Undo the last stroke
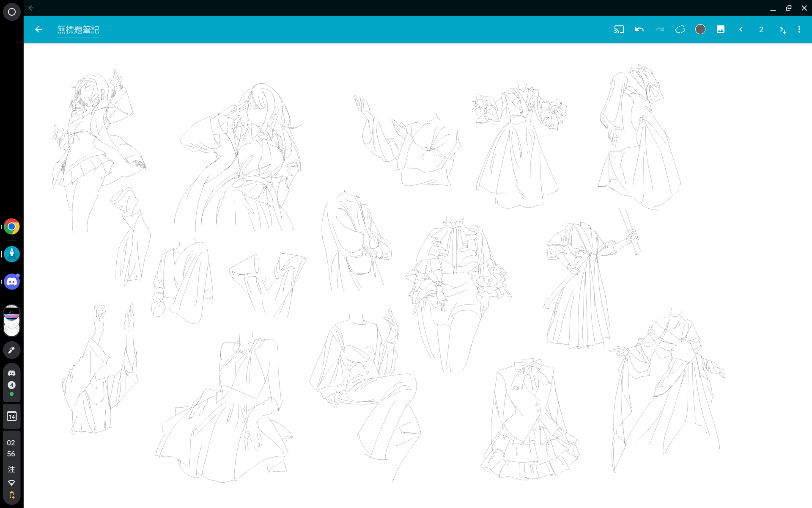812x508 pixels. (639, 29)
